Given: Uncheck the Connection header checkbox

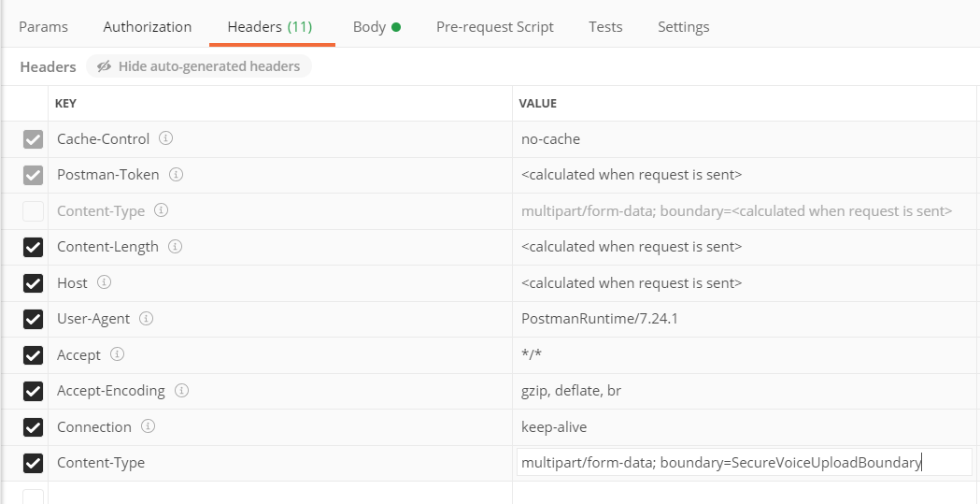Looking at the screenshot, I should pyautogui.click(x=33, y=427).
